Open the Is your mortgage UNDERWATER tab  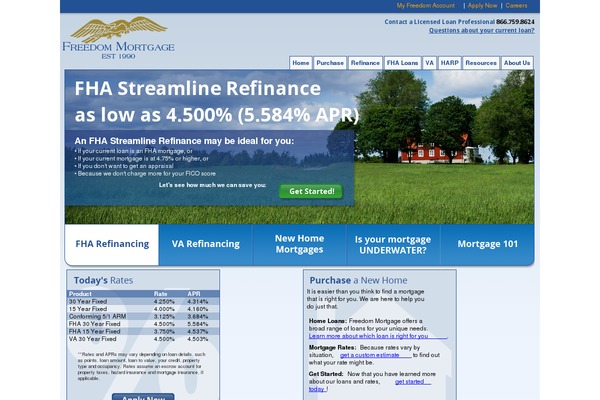coord(393,244)
